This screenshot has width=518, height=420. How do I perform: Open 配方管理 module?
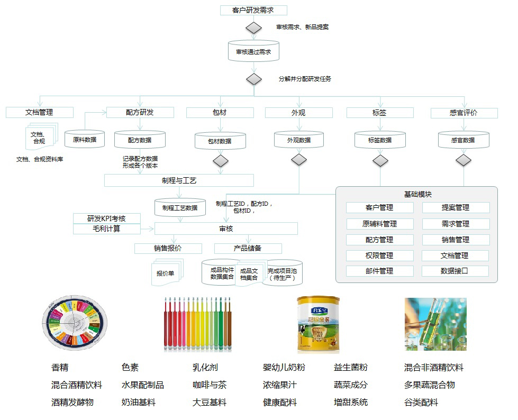(380, 240)
